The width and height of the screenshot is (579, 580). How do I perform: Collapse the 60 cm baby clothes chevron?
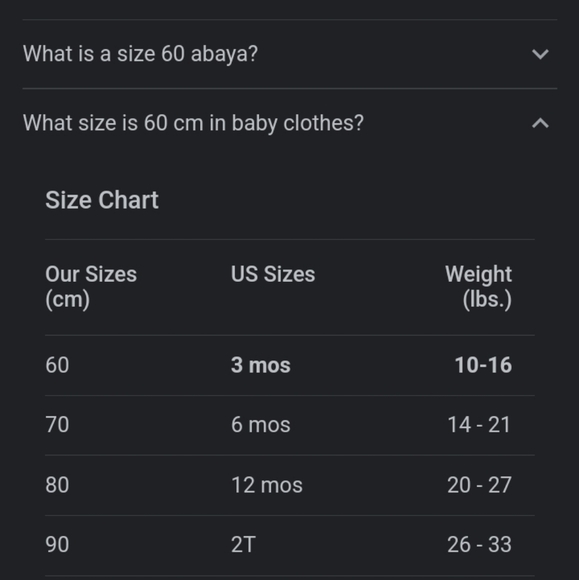pyautogui.click(x=540, y=123)
